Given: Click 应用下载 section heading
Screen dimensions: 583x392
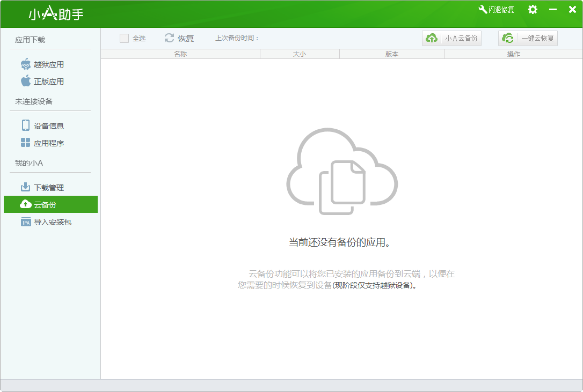Looking at the screenshot, I should (30, 40).
